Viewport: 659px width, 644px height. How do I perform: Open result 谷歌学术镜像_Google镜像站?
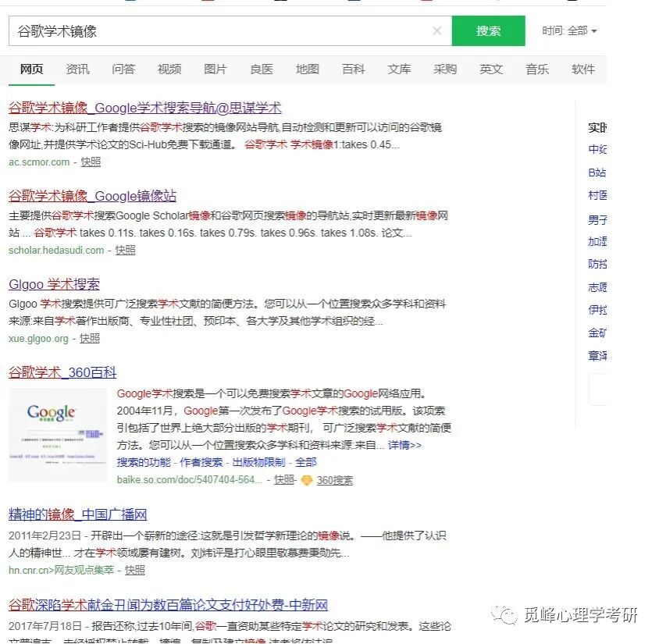[x=92, y=196]
